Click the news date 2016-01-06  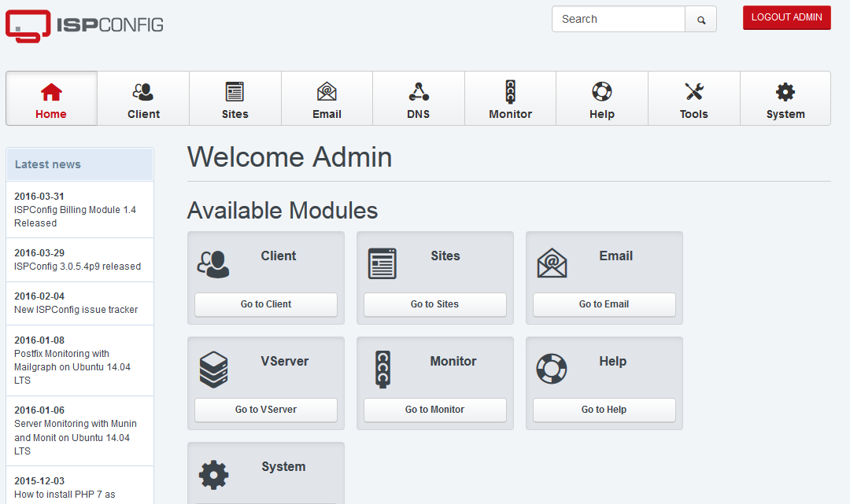pos(39,410)
